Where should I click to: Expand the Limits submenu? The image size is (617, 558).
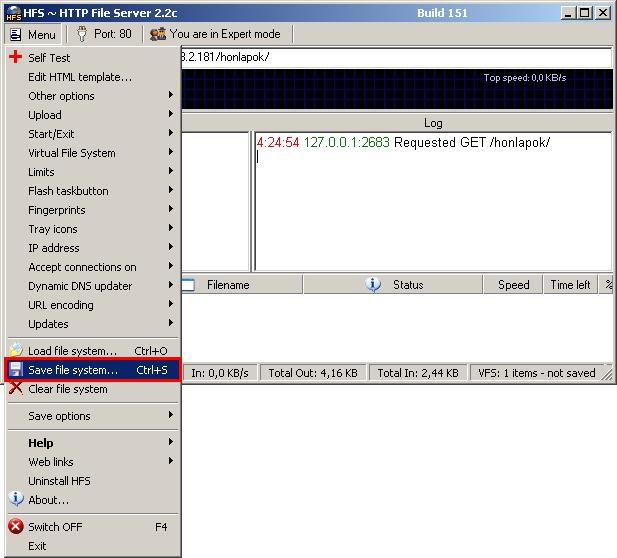[x=171, y=171]
